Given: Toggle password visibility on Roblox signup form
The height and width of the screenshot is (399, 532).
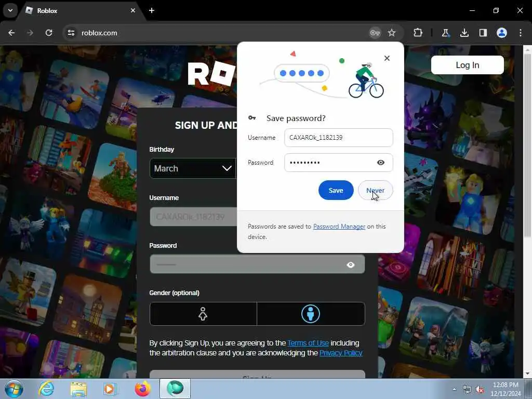Looking at the screenshot, I should [351, 264].
